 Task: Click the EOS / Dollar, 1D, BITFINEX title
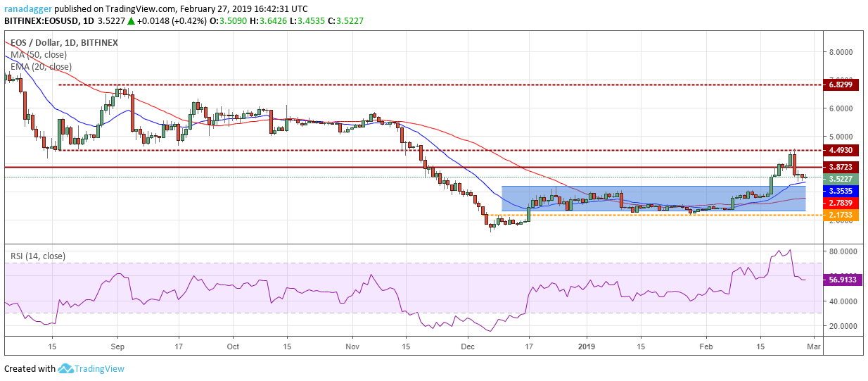click(x=63, y=42)
